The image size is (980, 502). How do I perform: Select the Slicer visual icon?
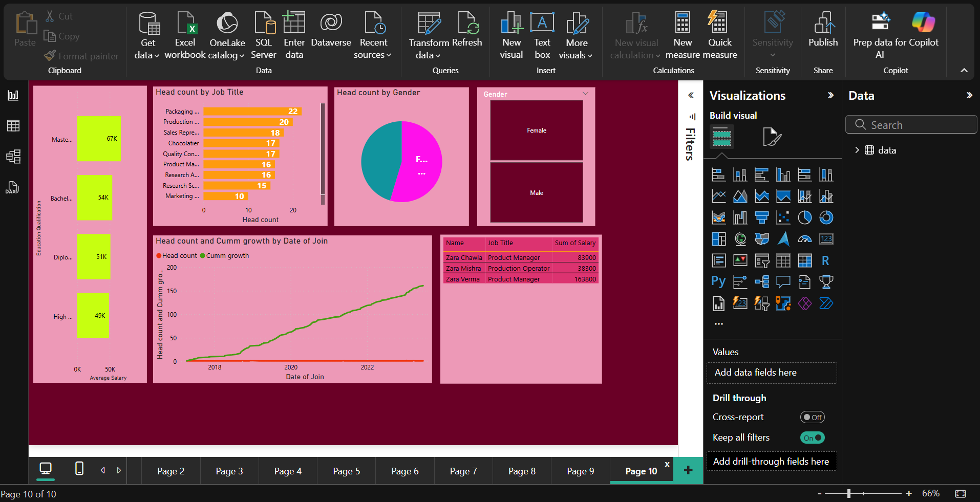pos(761,261)
